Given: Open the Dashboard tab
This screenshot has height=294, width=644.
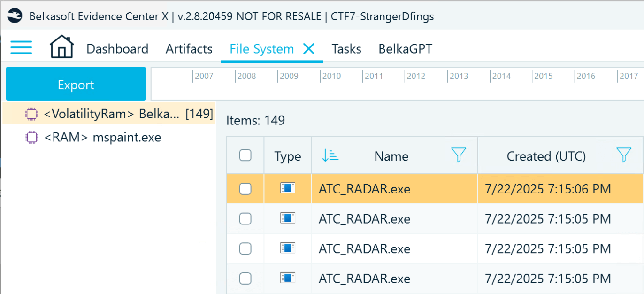Looking at the screenshot, I should tap(117, 49).
